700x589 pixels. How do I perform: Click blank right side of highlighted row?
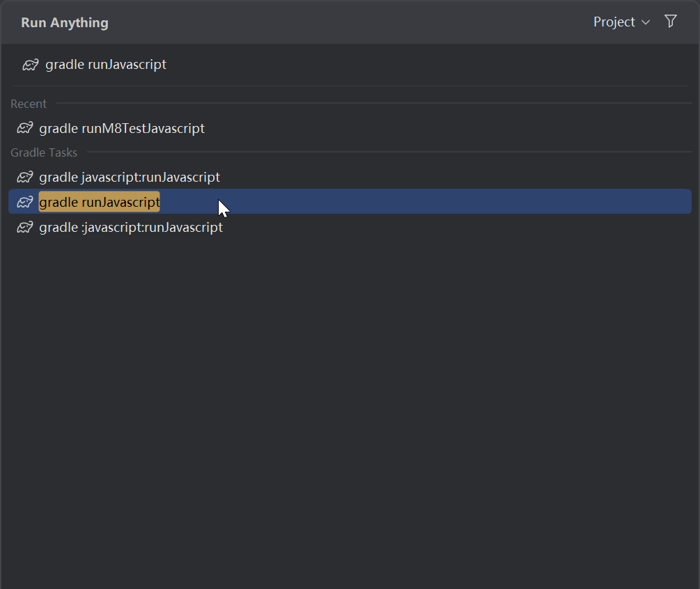[446, 202]
